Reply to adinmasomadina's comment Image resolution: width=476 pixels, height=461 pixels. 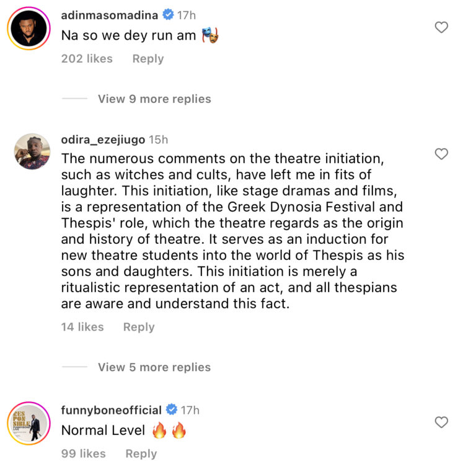click(x=148, y=59)
